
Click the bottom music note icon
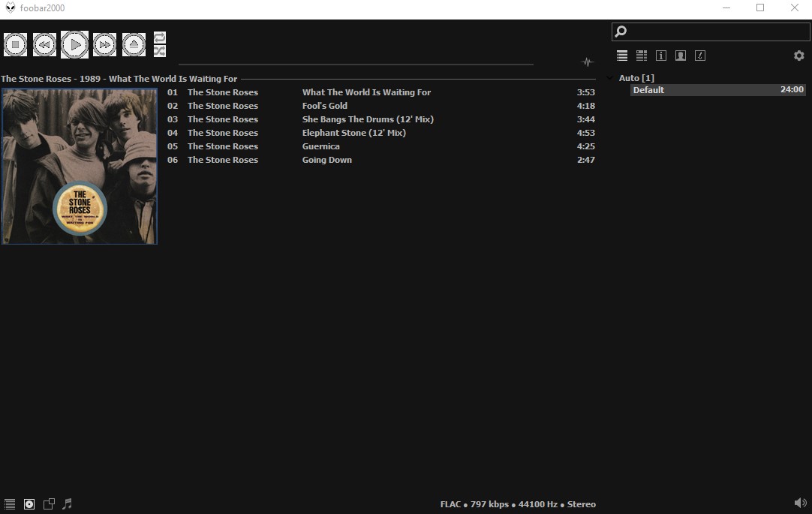[x=68, y=503]
